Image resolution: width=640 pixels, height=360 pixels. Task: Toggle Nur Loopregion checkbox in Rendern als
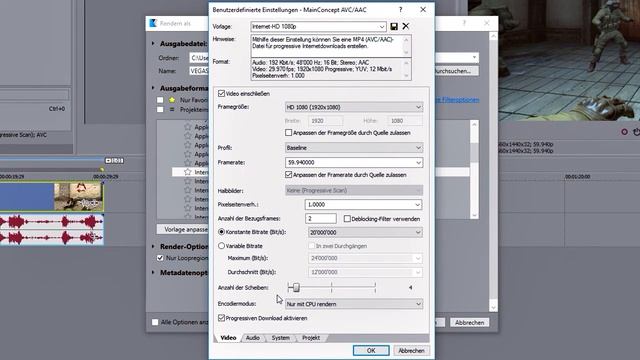[160, 258]
